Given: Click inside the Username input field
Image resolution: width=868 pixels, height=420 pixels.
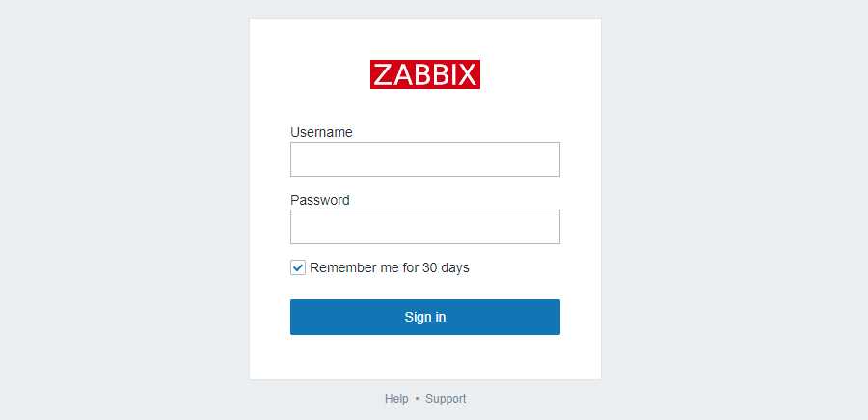Looking at the screenshot, I should (425, 159).
